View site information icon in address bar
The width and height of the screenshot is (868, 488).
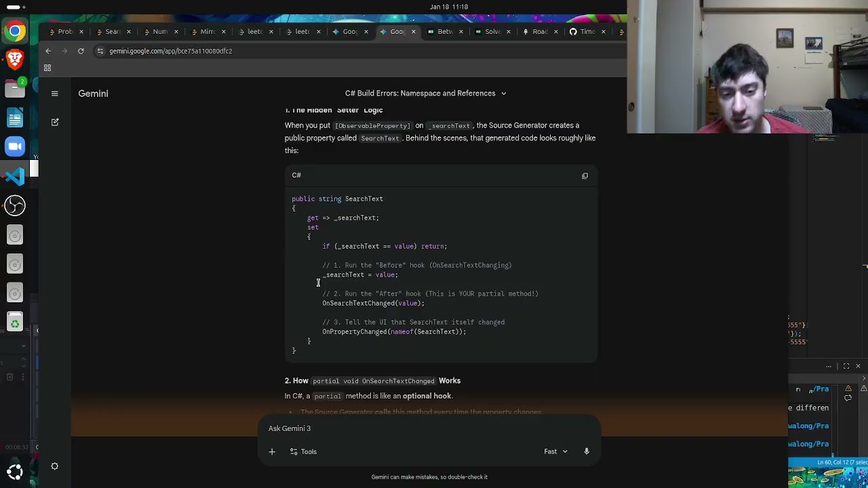100,51
